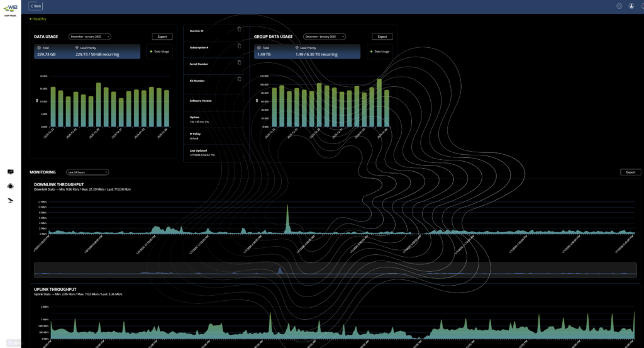Open the user profile icon in header
The height and width of the screenshot is (348, 644).
(631, 6)
